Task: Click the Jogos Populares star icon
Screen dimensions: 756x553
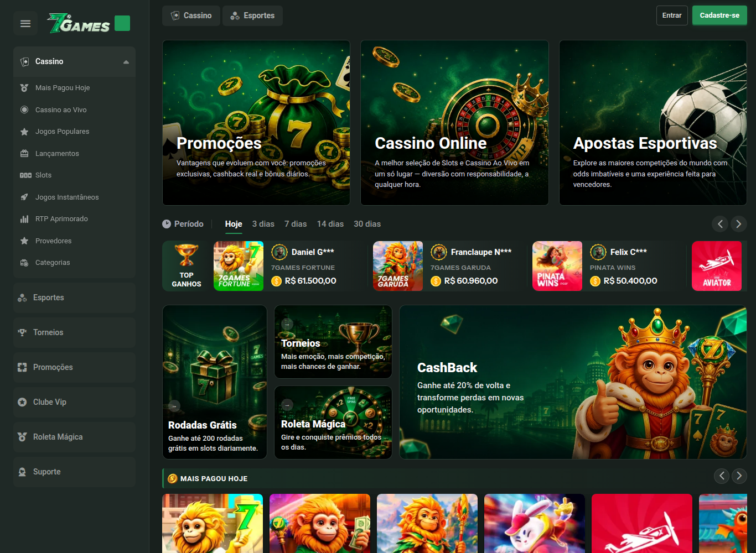Action: point(24,132)
